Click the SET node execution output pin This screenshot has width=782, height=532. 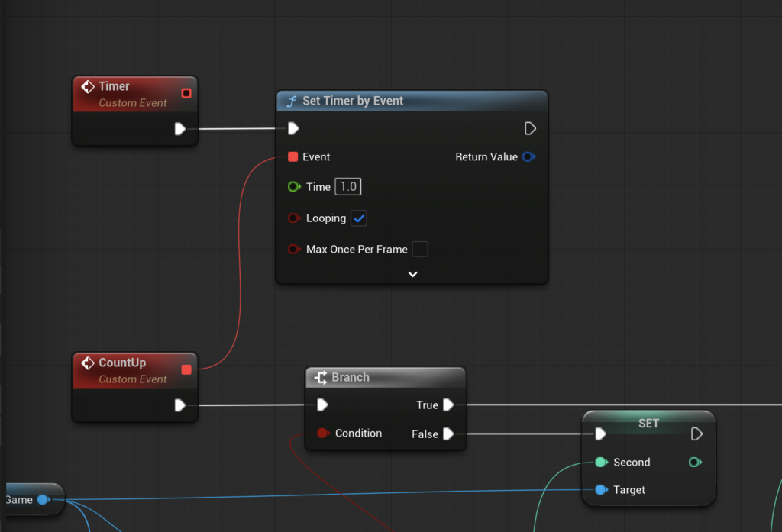[696, 434]
